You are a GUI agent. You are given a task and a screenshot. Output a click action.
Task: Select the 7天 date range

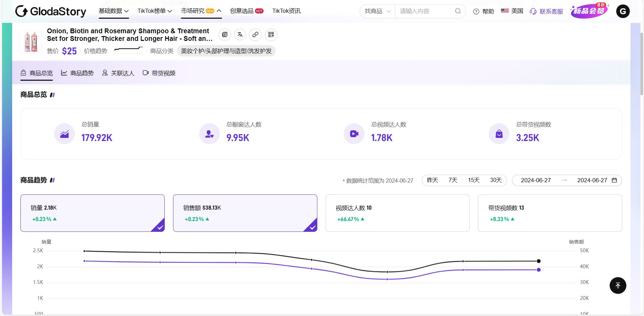click(453, 180)
